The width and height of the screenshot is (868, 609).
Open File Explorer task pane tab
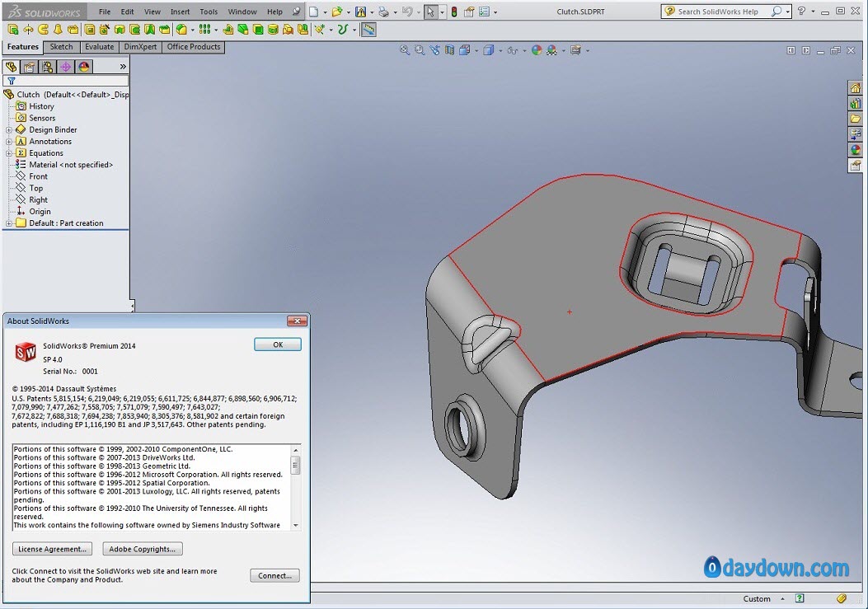856,119
